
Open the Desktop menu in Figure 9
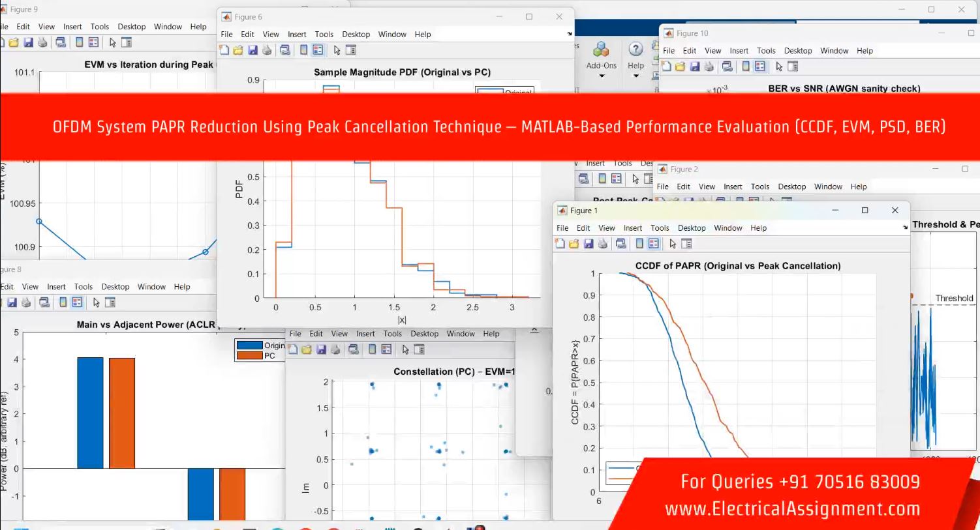click(x=132, y=27)
